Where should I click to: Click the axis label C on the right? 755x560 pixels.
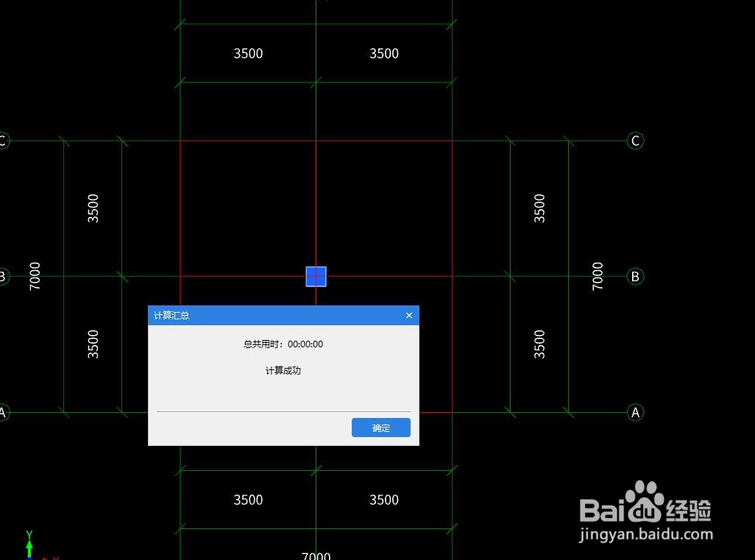coord(635,141)
